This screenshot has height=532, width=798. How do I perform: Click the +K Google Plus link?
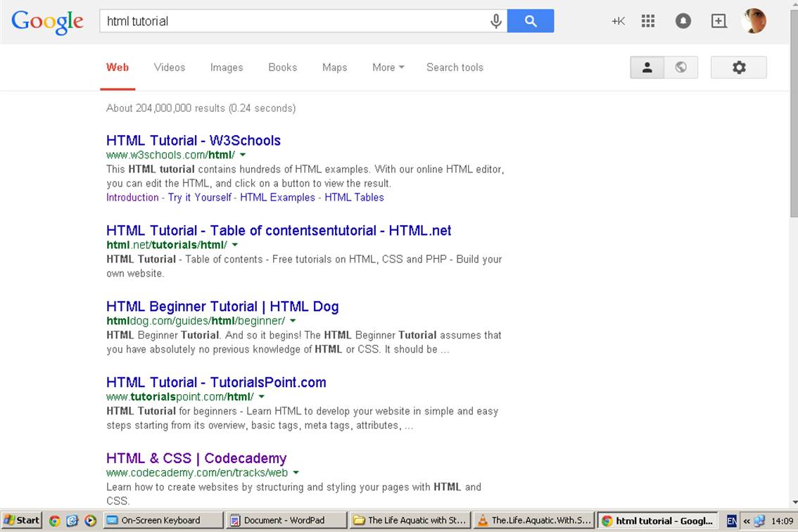pos(618,21)
